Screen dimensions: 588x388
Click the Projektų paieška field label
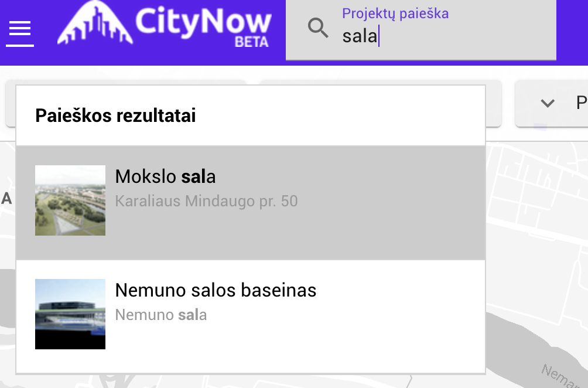point(395,13)
